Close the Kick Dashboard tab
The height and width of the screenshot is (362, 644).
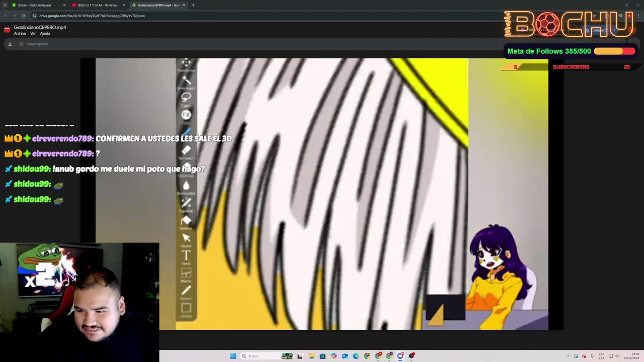pos(64,5)
